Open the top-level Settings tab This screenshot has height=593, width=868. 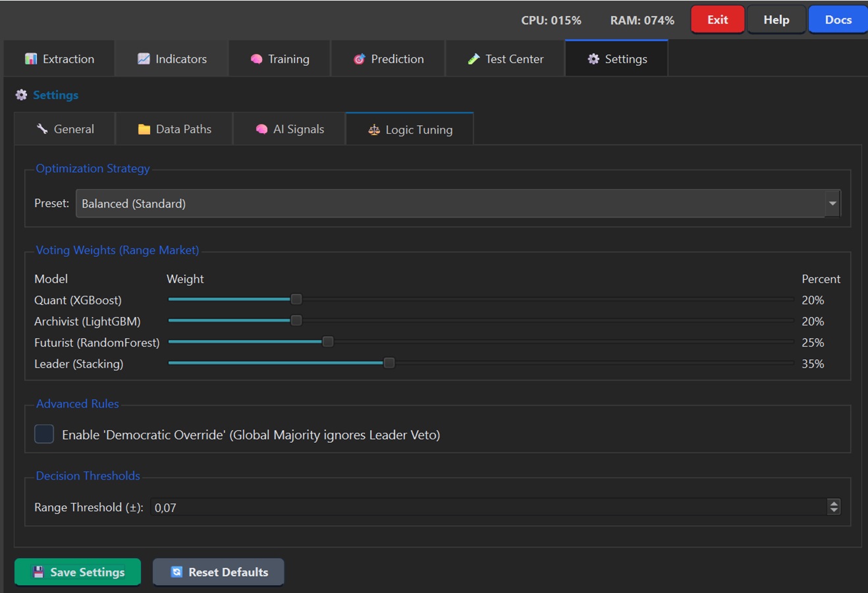pos(617,59)
